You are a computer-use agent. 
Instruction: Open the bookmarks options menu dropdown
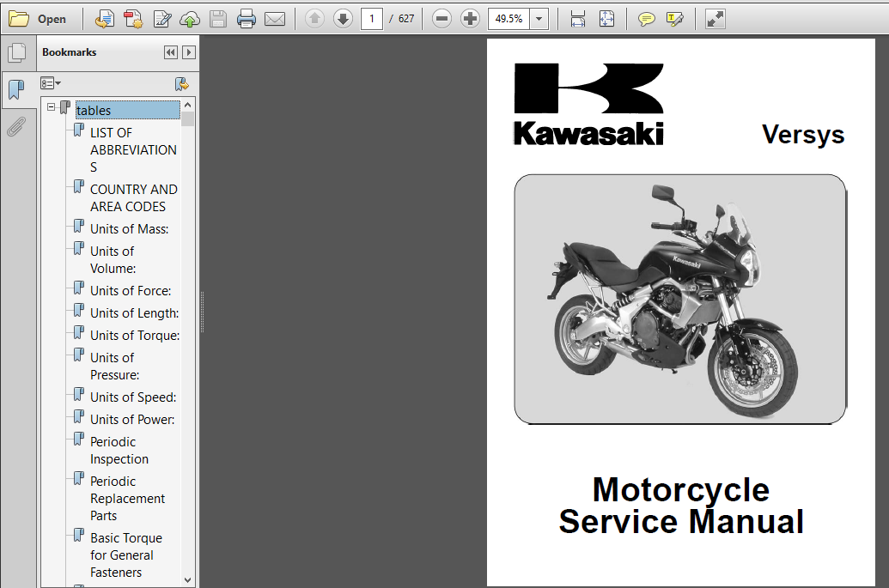(51, 84)
